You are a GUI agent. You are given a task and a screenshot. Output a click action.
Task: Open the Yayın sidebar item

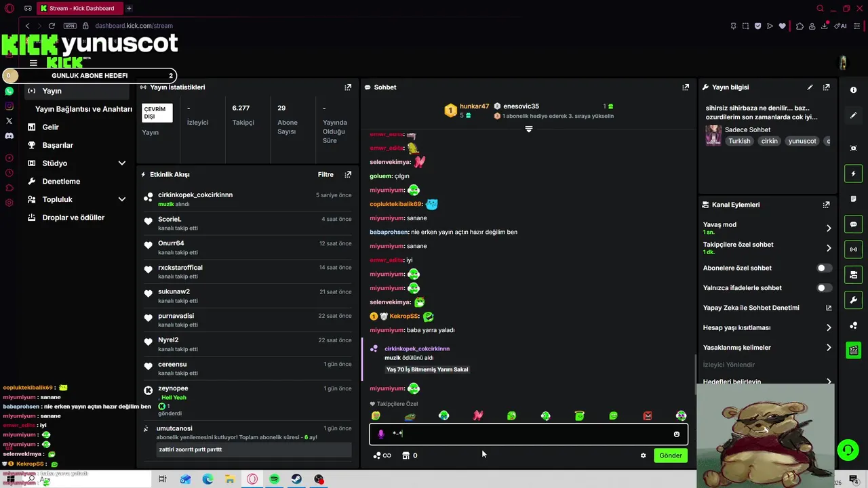pos(77,91)
